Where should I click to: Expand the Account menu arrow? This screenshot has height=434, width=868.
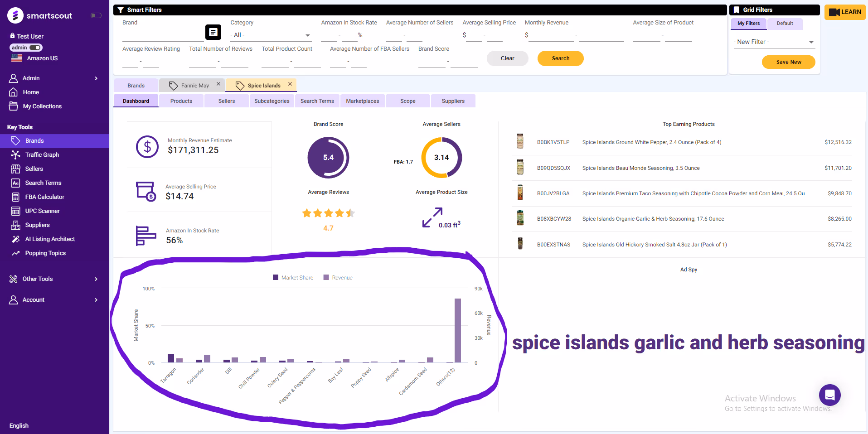[x=96, y=300]
